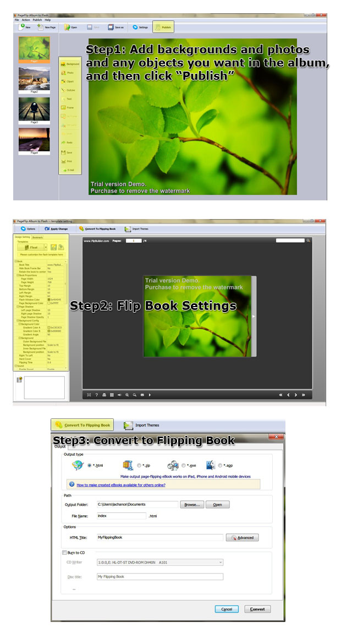Screen dimensions: 341x644
Task: Select the Clipart tool
Action: [x=68, y=81]
